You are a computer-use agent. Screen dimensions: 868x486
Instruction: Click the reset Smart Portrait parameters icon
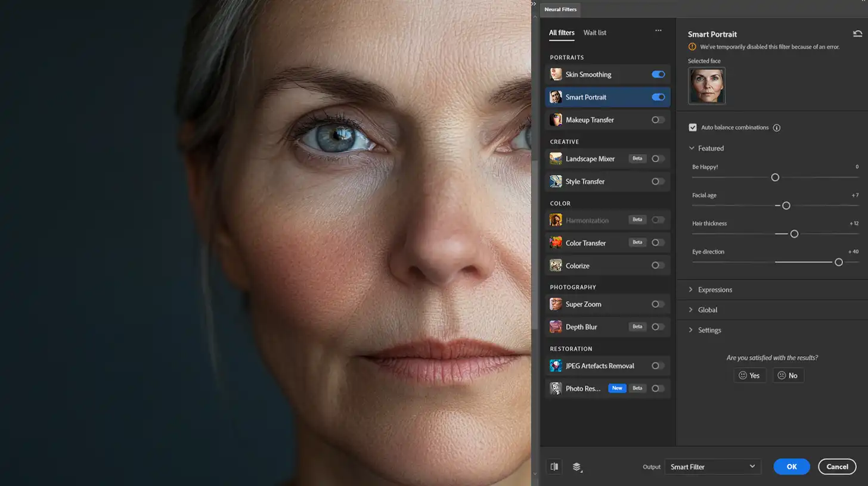pyautogui.click(x=857, y=34)
